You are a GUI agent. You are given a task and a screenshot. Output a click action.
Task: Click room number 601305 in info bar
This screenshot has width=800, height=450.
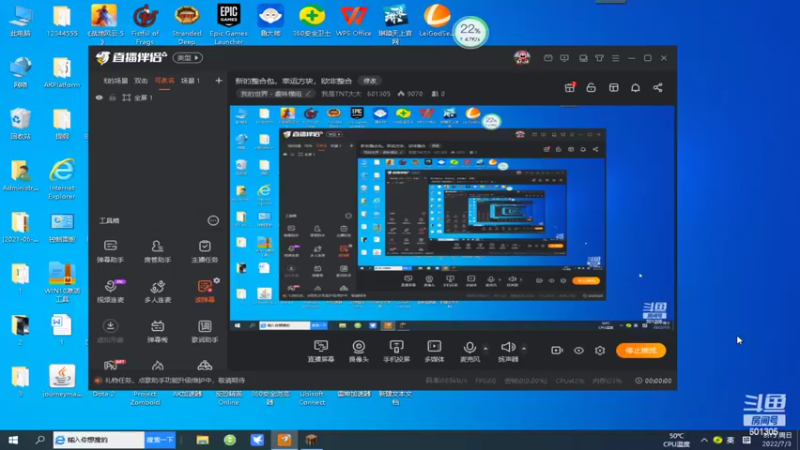click(x=379, y=94)
